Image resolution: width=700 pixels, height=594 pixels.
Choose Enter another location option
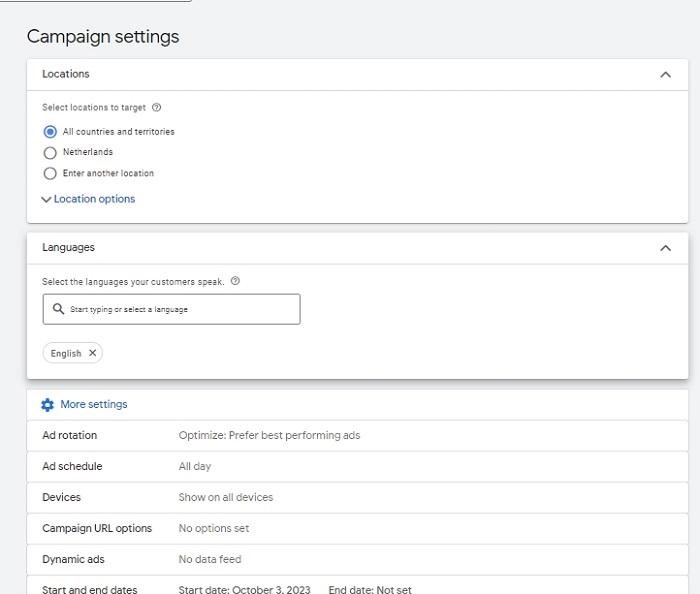tap(50, 174)
